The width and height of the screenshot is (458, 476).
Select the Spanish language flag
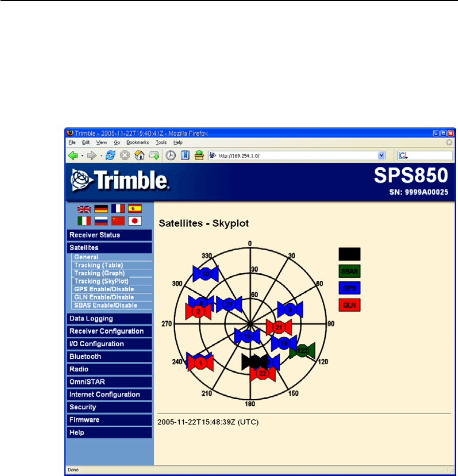[x=135, y=208]
